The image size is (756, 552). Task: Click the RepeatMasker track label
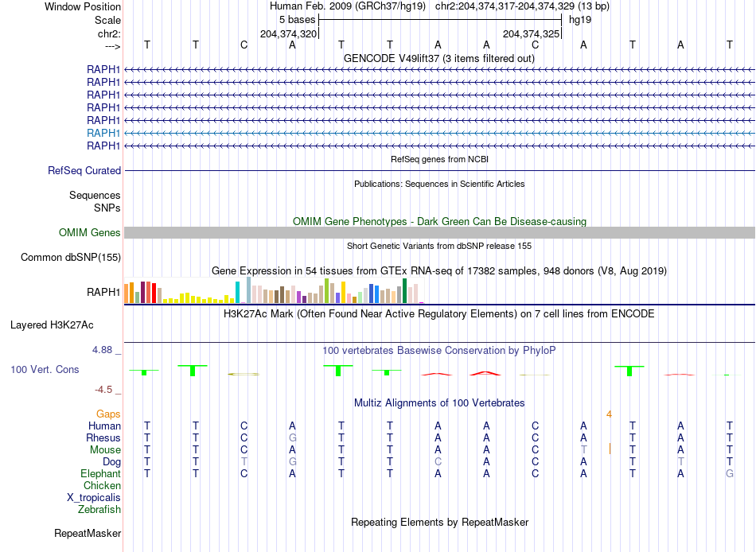pyautogui.click(x=88, y=534)
